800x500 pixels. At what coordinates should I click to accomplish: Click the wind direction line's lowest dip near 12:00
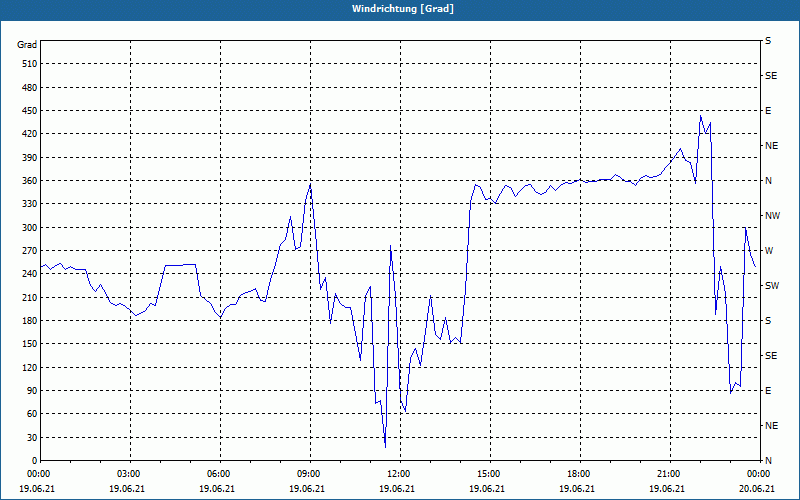coord(385,447)
